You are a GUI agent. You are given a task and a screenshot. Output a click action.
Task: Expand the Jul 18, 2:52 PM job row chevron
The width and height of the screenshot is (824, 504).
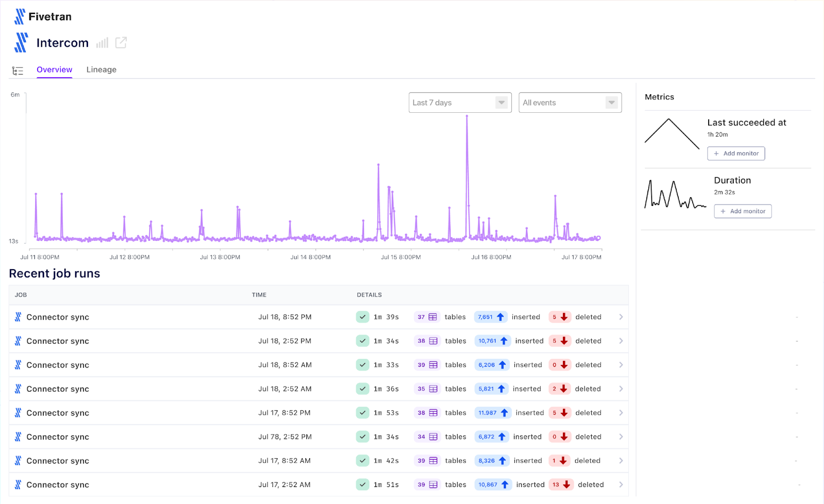pyautogui.click(x=621, y=341)
